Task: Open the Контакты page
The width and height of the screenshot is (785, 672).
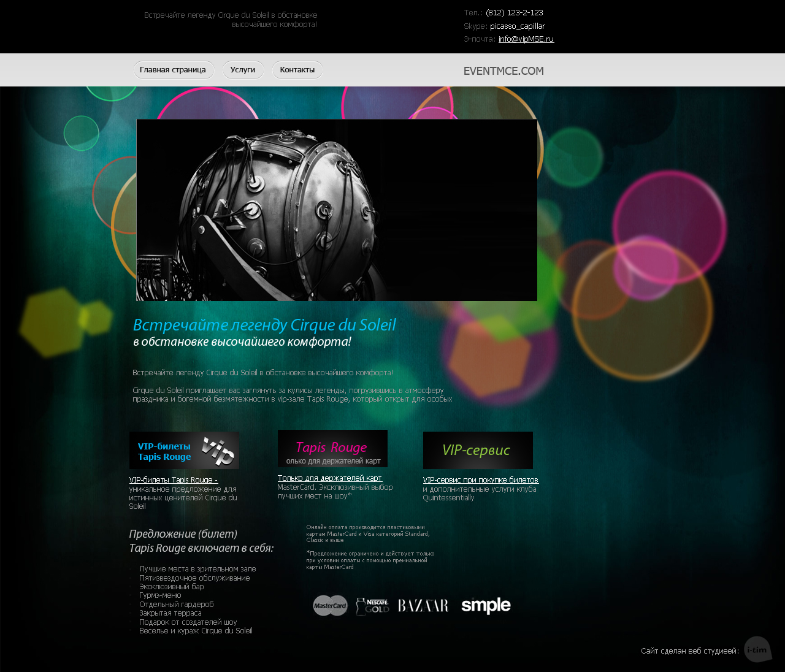Action: tap(297, 70)
